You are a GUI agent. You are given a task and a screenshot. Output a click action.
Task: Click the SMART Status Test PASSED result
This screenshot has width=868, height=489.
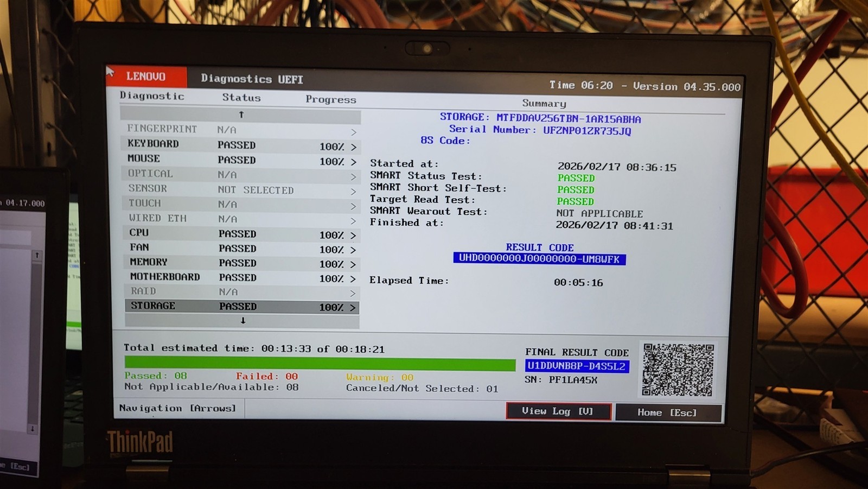pyautogui.click(x=576, y=178)
